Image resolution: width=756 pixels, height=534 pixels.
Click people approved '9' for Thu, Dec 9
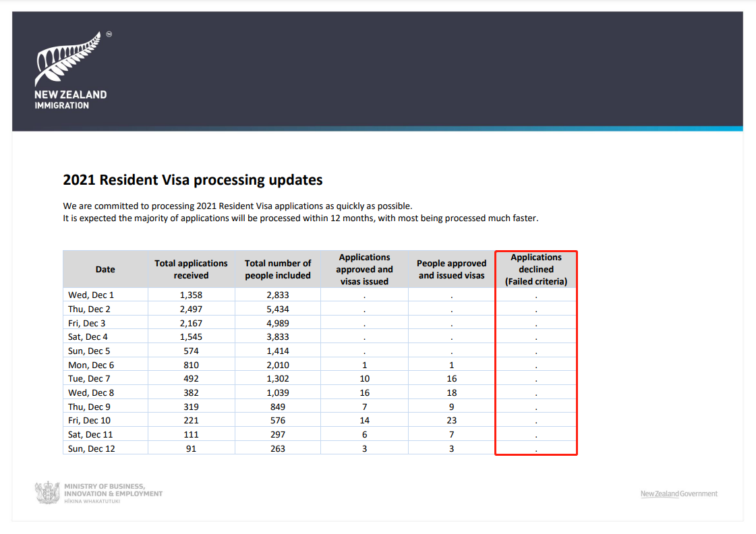[451, 407]
